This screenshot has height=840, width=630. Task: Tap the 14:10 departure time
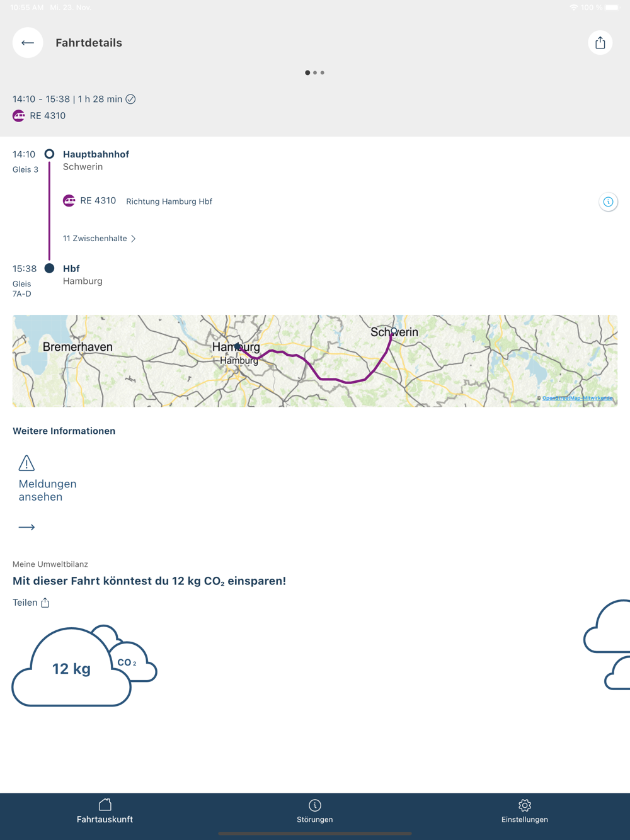pyautogui.click(x=24, y=154)
